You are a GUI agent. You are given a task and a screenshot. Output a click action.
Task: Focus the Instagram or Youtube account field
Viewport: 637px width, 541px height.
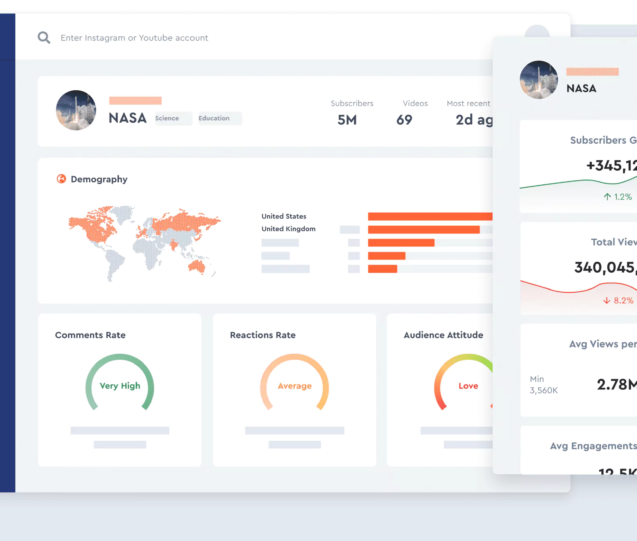click(134, 38)
